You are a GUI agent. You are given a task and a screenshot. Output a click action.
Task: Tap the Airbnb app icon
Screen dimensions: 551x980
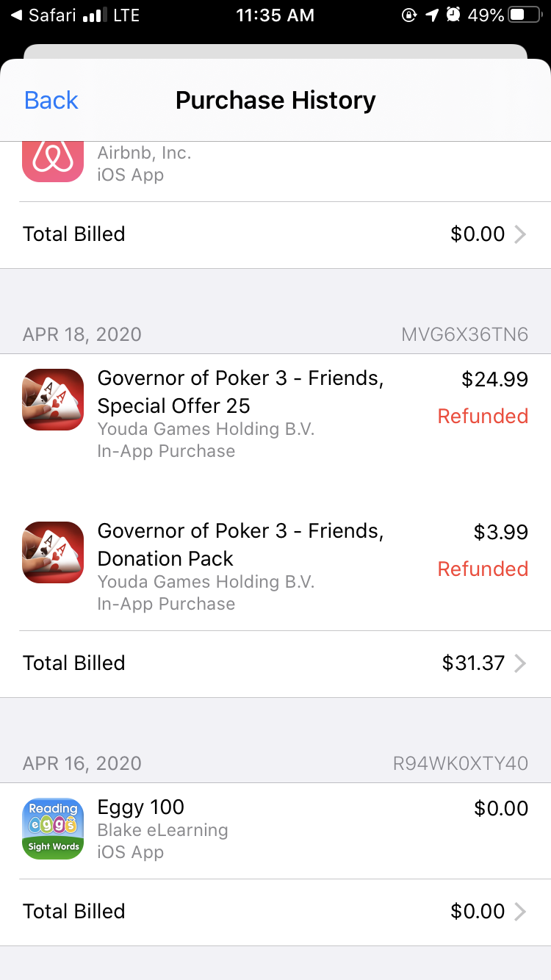click(53, 159)
